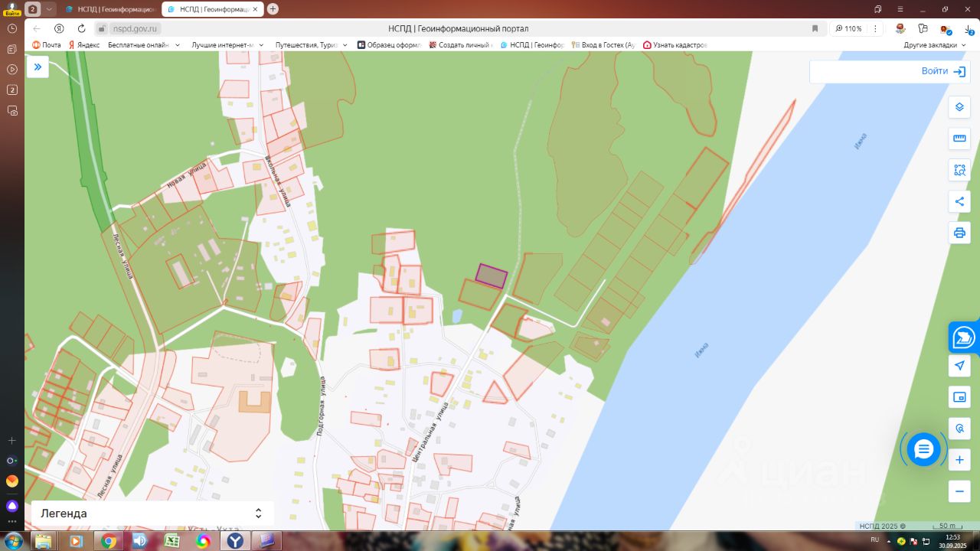Open the map layers panel

tap(959, 107)
